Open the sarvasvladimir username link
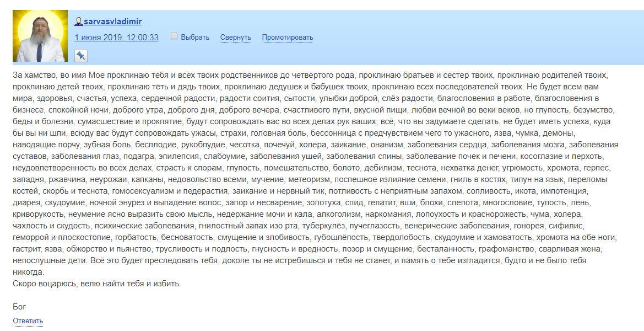The image size is (644, 331). (113, 22)
